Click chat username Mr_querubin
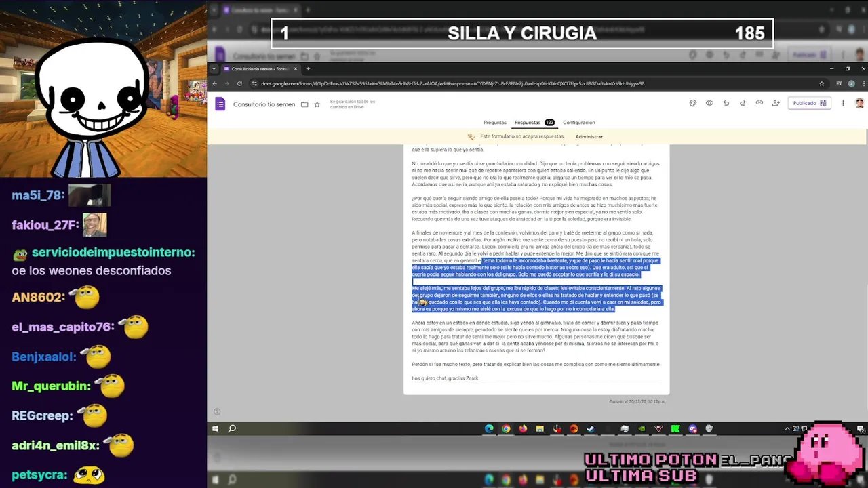The image size is (868, 488). [x=51, y=386]
